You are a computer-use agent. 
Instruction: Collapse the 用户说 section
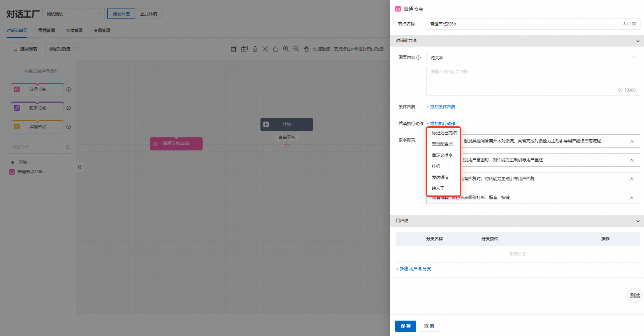tap(638, 221)
